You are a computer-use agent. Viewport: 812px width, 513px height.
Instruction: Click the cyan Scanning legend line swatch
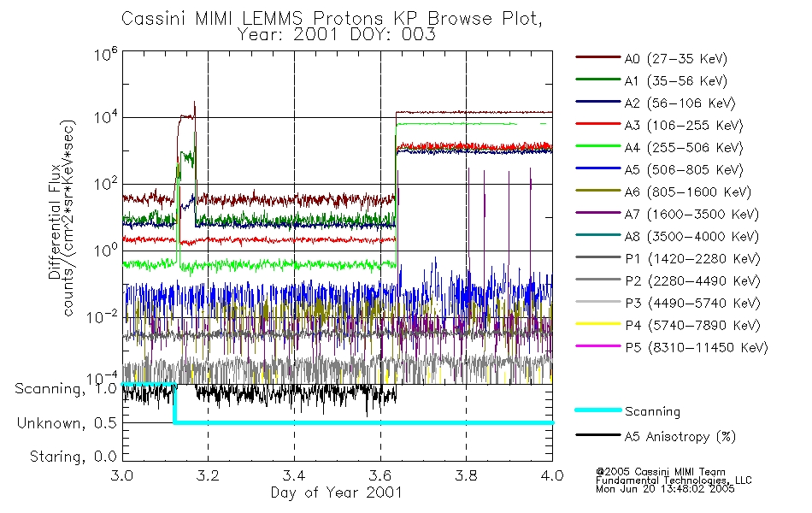597,410
